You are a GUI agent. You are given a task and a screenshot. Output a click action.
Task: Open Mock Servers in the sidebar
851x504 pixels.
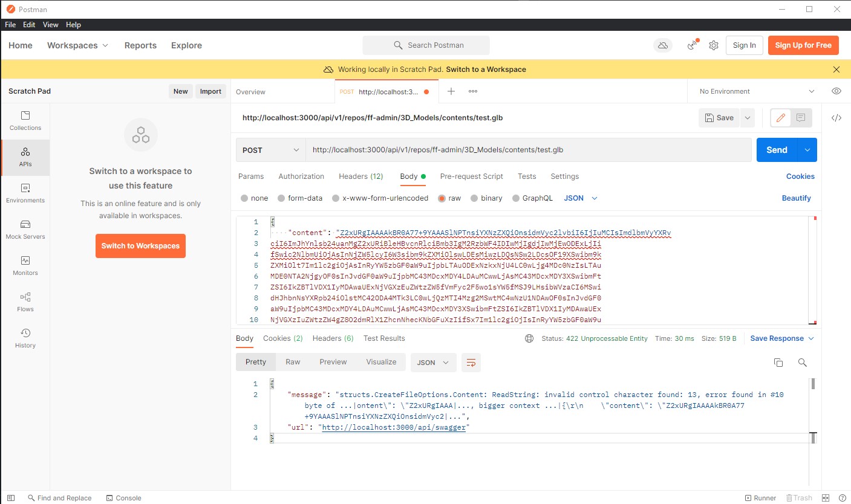point(25,230)
